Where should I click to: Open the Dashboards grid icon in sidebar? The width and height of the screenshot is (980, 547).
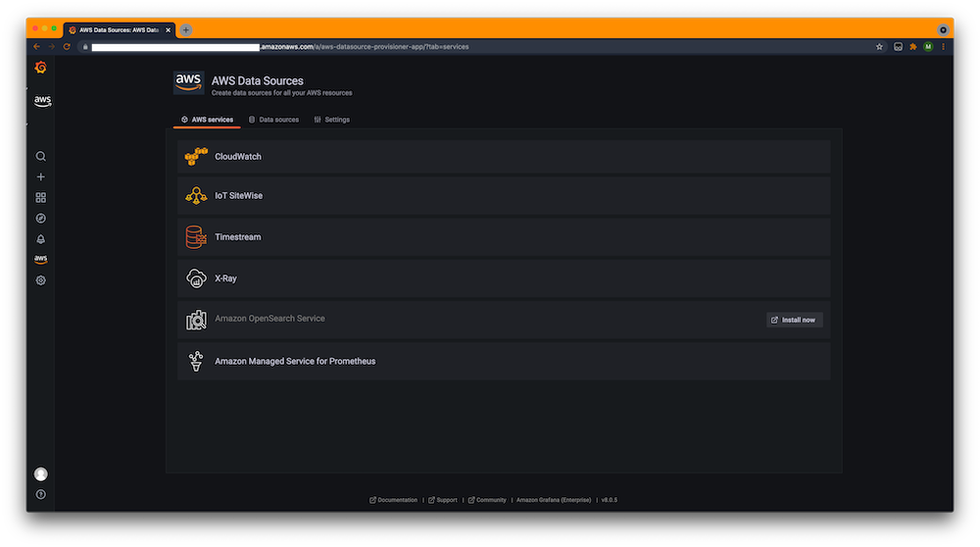coord(40,198)
